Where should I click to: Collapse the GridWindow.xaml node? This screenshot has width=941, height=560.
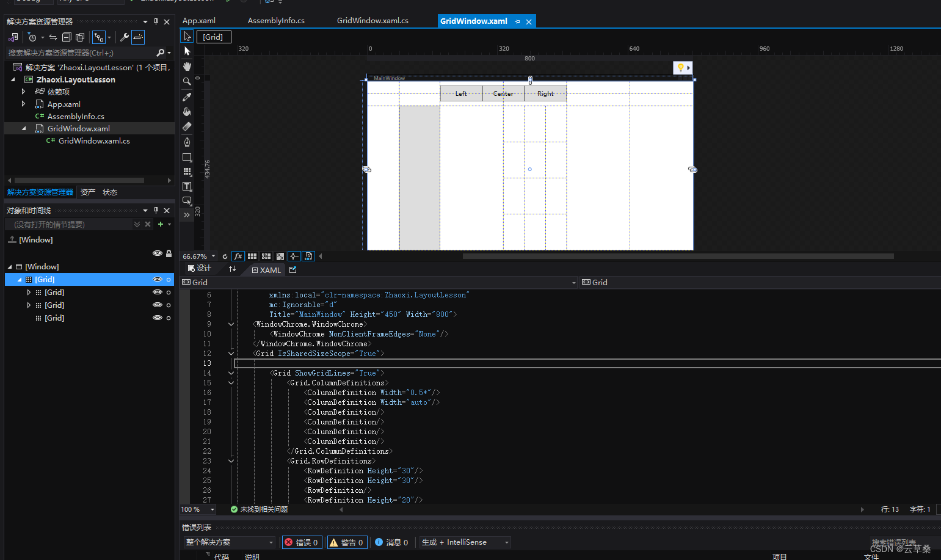[24, 128]
